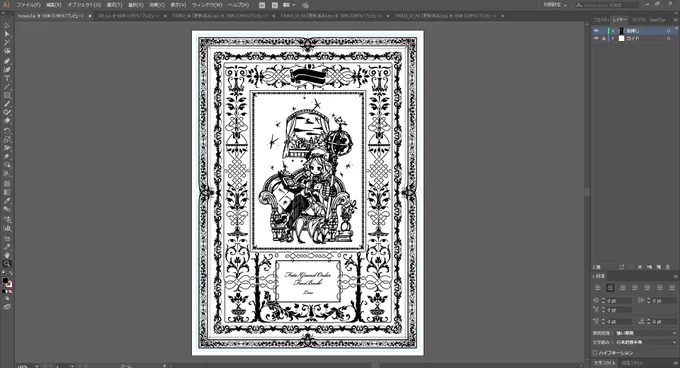Viewport: 680px width, 368px height.
Task: Open the 効果(C) menu
Action: click(x=157, y=5)
